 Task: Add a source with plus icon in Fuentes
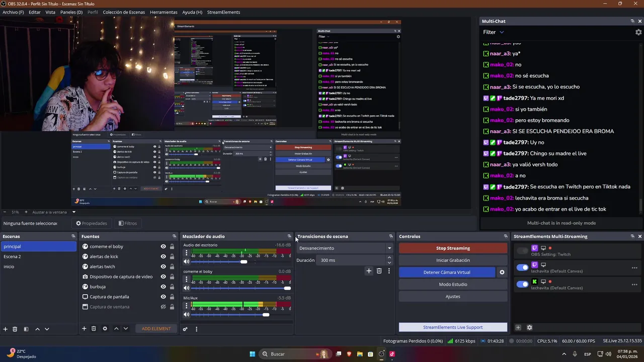[84, 329]
